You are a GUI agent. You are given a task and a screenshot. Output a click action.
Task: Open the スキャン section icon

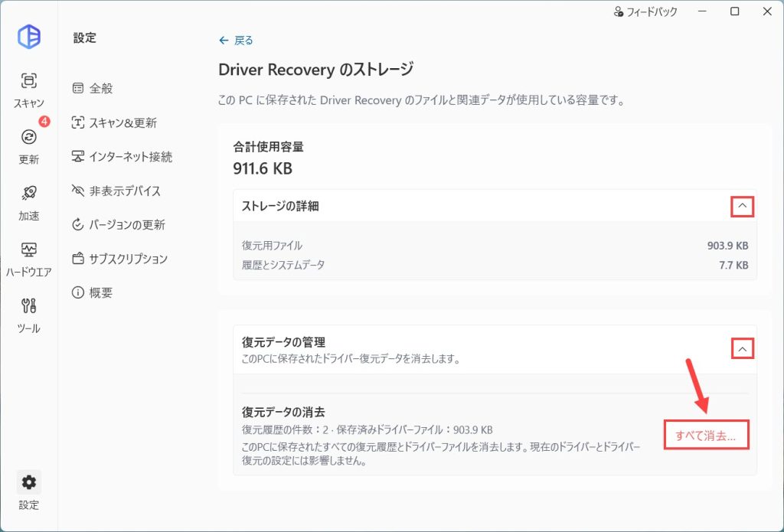click(29, 80)
